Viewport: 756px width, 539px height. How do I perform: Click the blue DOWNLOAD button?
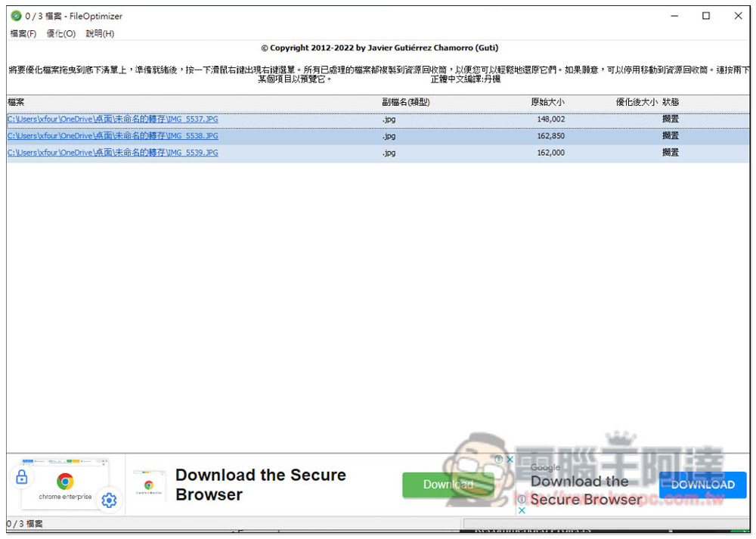click(702, 485)
